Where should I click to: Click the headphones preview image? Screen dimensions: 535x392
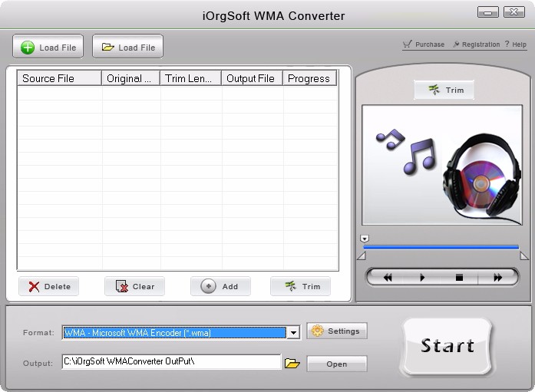pyautogui.click(x=442, y=165)
